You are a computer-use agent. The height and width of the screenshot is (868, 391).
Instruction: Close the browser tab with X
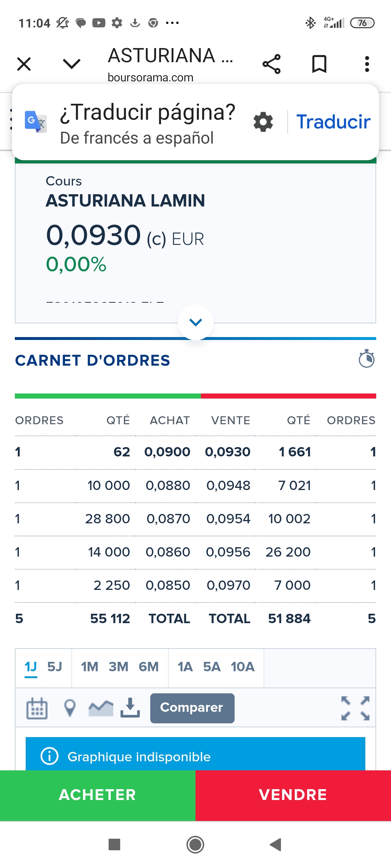[x=24, y=64]
